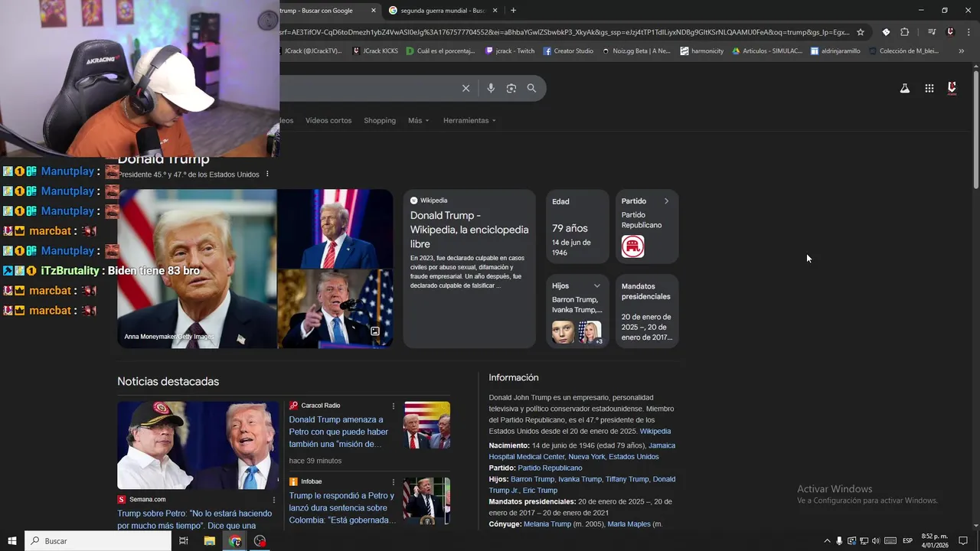Open the Semana.com 'Trump sobre Petro' headline
Screen dimensions: 980x551
click(194, 520)
